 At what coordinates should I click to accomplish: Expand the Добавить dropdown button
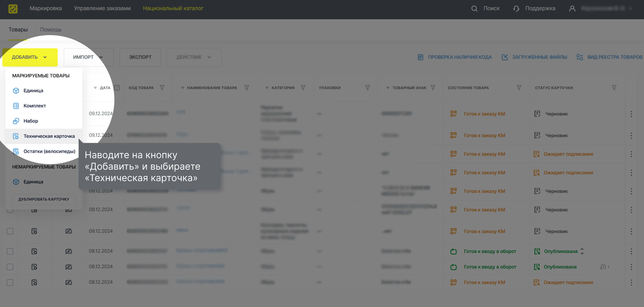30,57
